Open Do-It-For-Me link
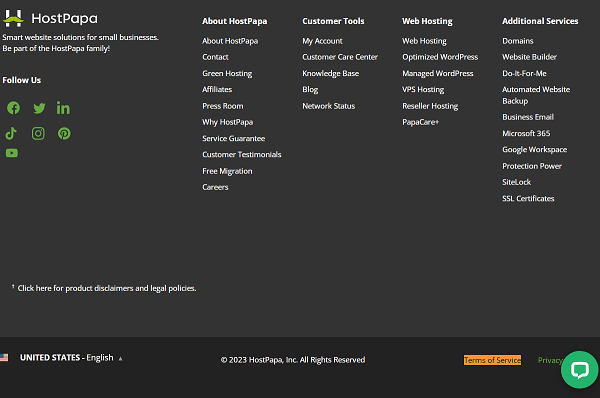Image resolution: width=600 pixels, height=398 pixels. pos(524,73)
